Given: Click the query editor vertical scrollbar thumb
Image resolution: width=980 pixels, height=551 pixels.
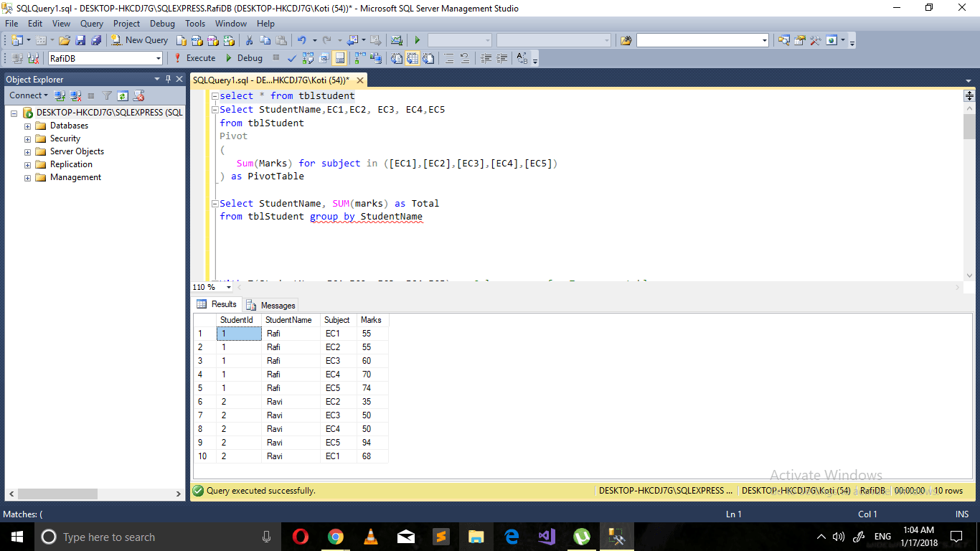Looking at the screenshot, I should tap(969, 126).
